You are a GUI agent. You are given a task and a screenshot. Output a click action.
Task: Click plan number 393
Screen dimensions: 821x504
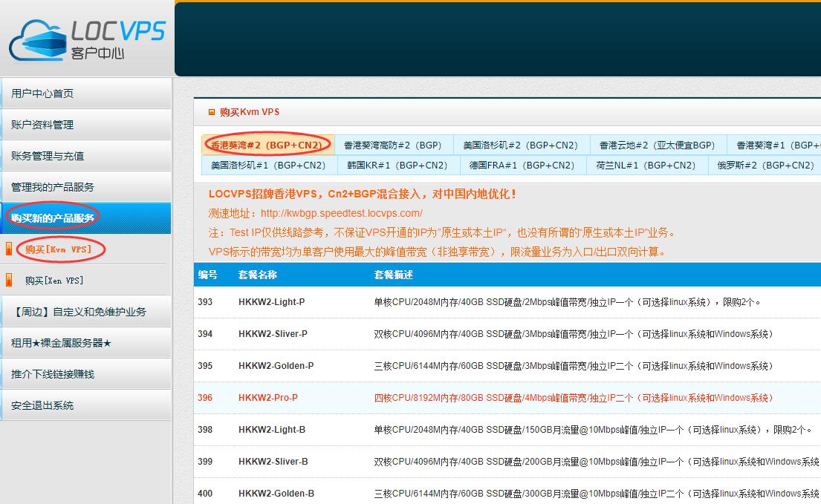205,301
